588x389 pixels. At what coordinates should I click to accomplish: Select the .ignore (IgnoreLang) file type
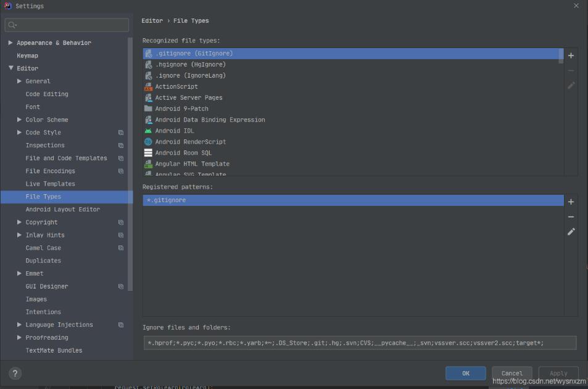(353, 76)
